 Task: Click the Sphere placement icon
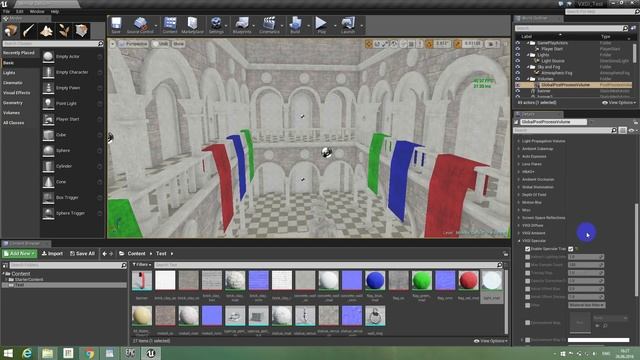pos(48,151)
